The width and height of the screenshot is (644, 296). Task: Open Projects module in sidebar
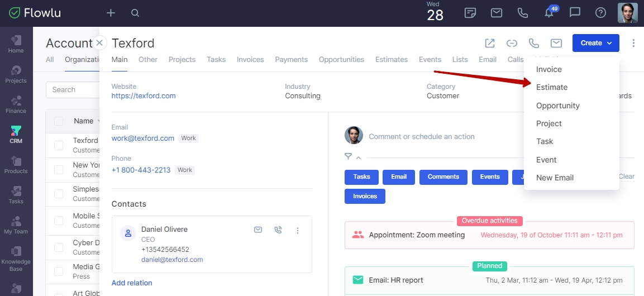[16, 74]
